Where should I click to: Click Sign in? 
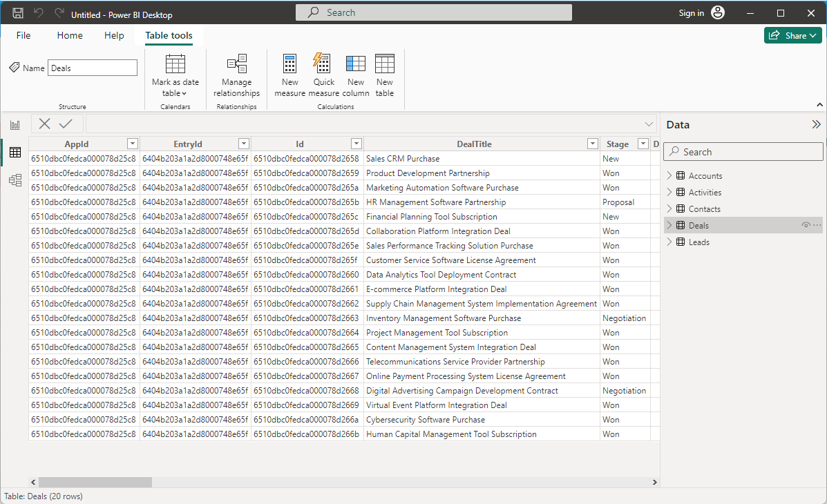coord(691,13)
